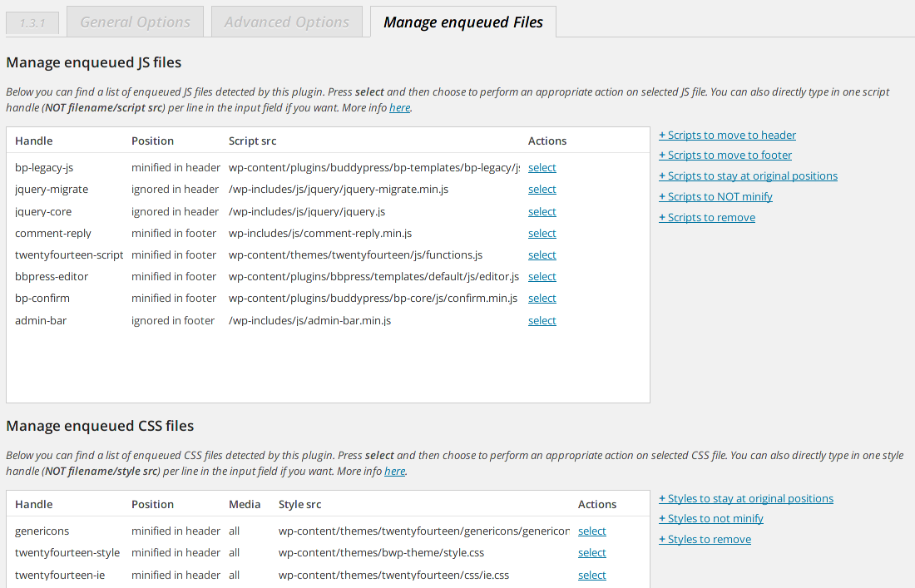Expand Scripts to stay at original positions
This screenshot has width=915, height=588.
pos(748,175)
